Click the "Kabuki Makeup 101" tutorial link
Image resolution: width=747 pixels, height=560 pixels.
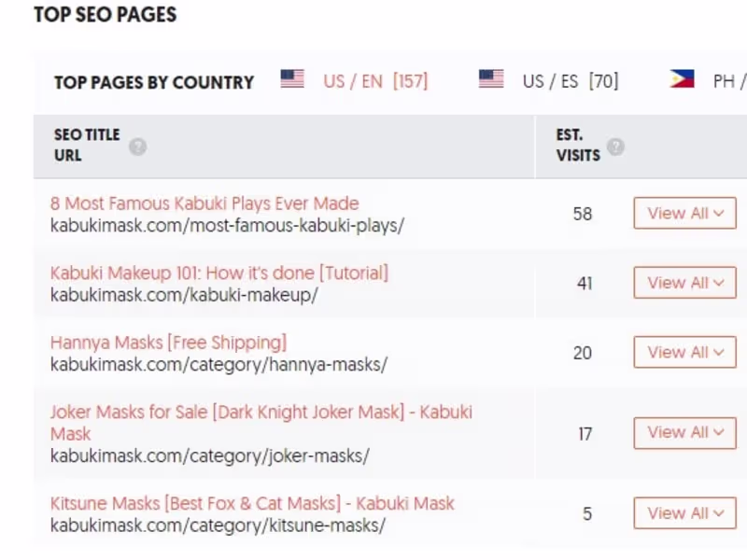click(x=218, y=273)
